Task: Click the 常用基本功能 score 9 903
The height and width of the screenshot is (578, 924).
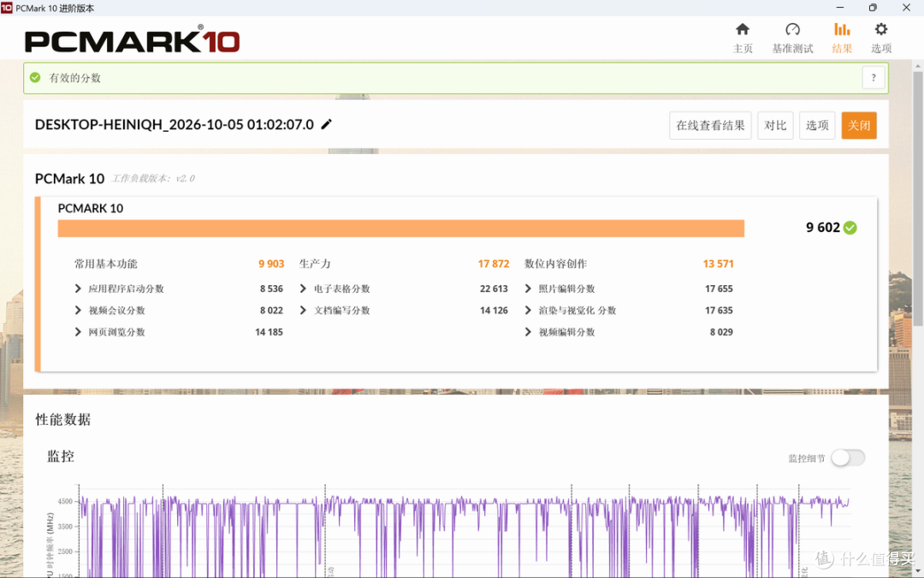Action: click(x=271, y=264)
